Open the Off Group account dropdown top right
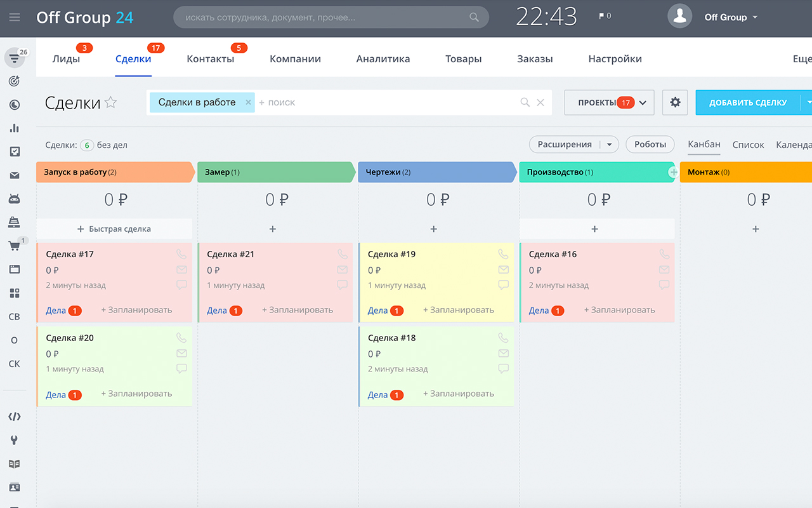 click(730, 17)
